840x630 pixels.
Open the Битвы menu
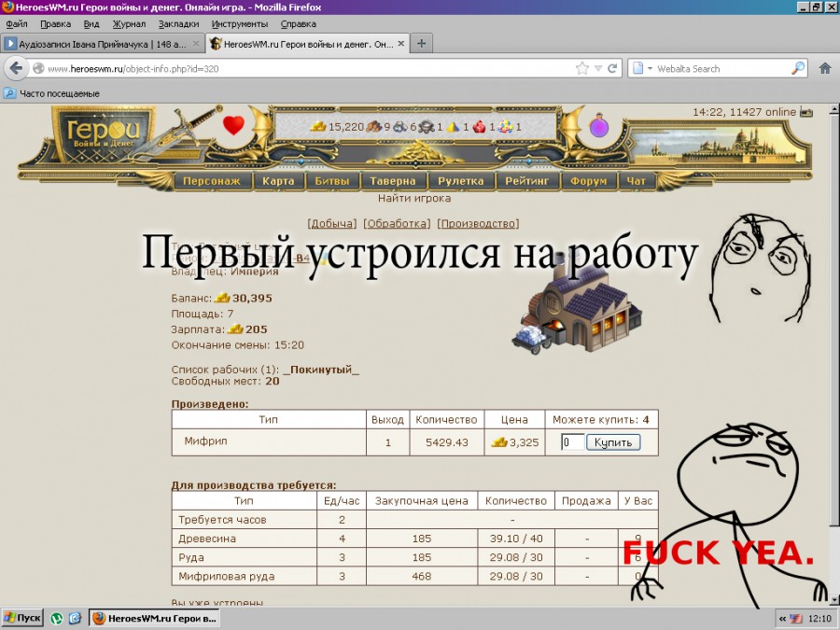332,181
